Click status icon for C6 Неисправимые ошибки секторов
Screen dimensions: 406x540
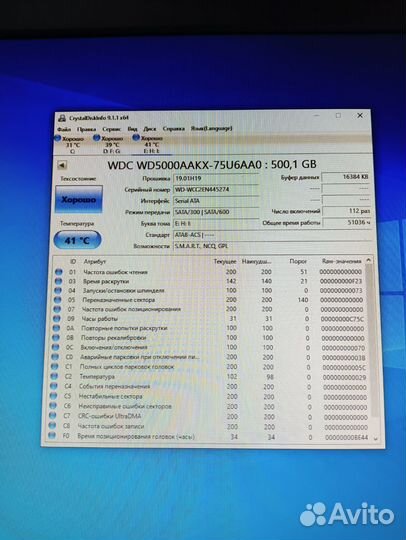[x=53, y=406]
